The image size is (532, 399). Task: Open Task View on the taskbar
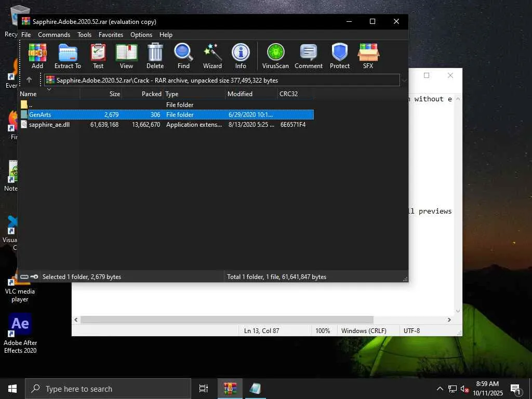pos(203,389)
